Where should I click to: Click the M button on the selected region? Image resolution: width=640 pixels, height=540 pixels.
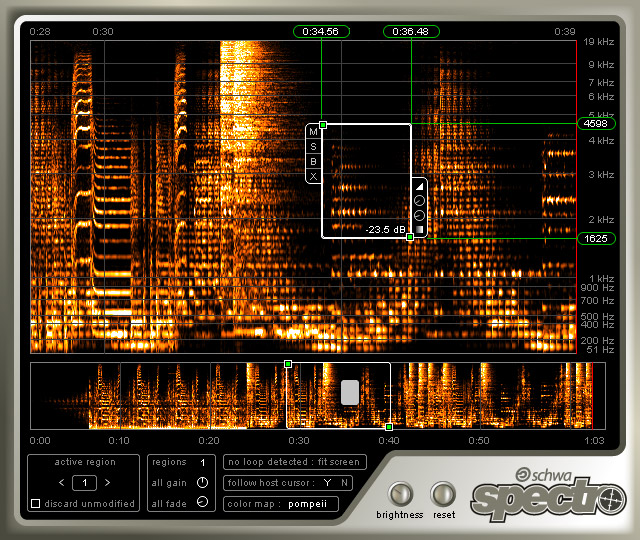(313, 131)
